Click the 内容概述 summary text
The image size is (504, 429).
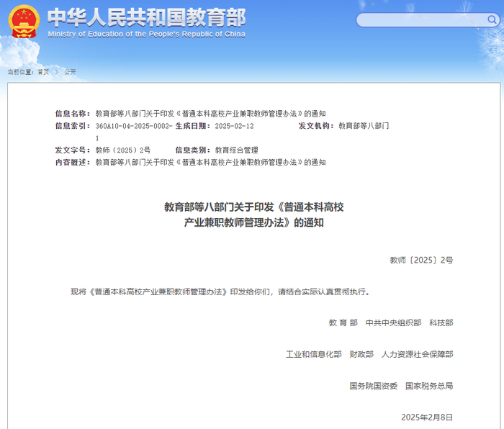[210, 163]
